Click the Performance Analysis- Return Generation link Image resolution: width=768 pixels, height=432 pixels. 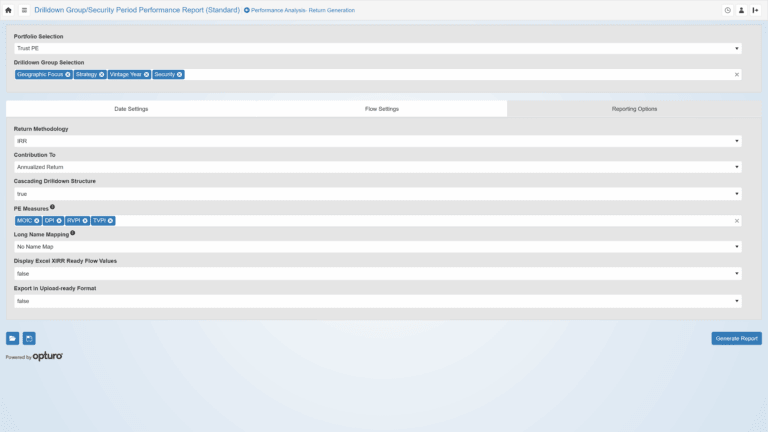click(302, 10)
